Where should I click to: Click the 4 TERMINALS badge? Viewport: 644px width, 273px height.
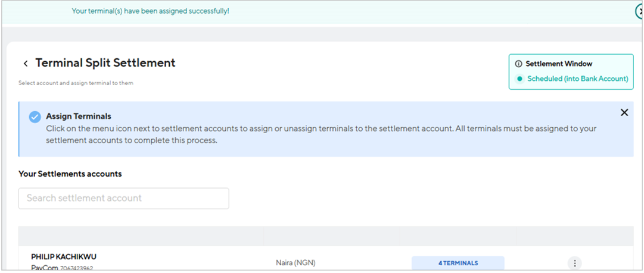(458, 263)
